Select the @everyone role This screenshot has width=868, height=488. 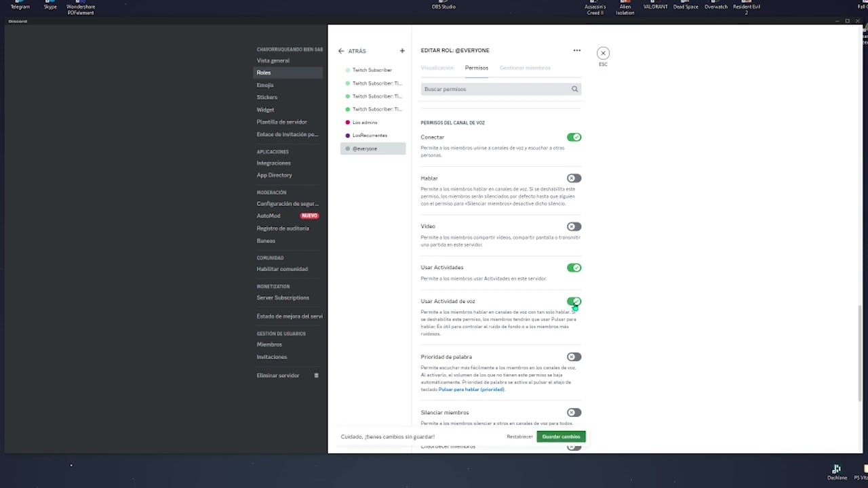(x=372, y=148)
